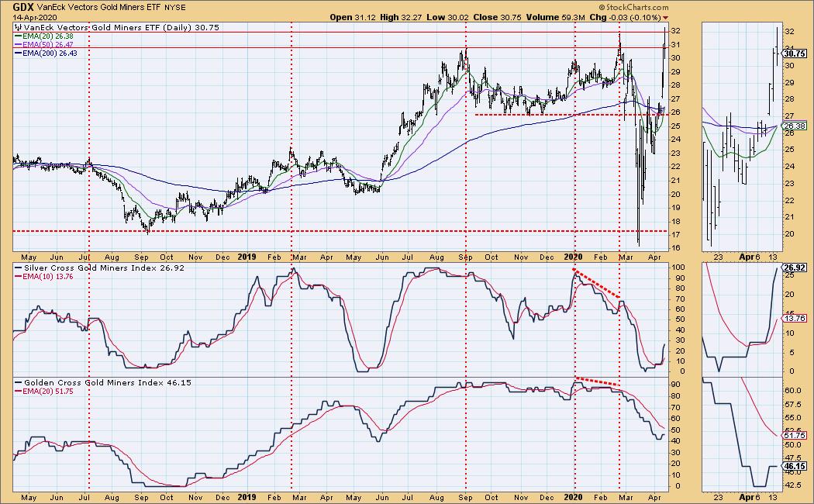Click the boxed 26.92 Silver Cross value tag
Image resolution: width=814 pixels, height=504 pixels.
[795, 268]
